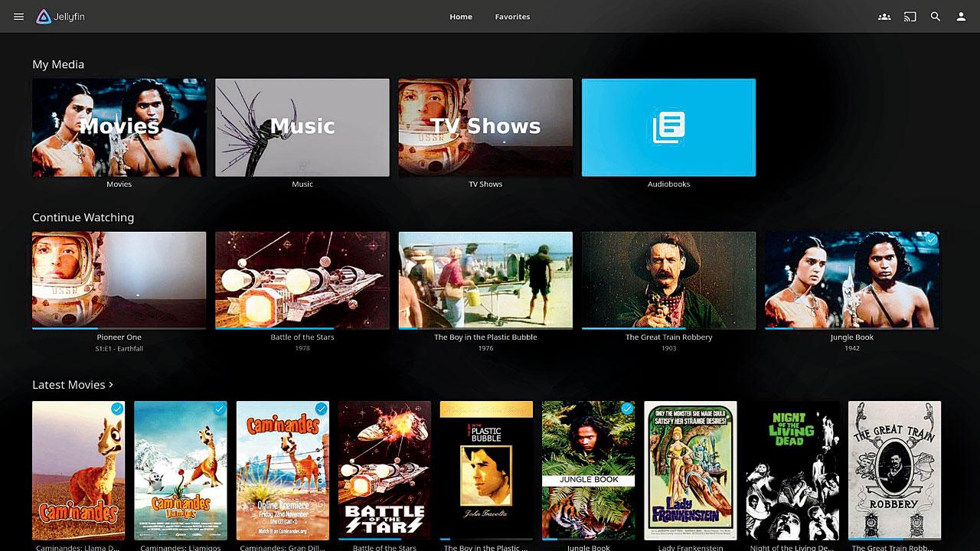Open the hamburger navigation menu
Image resolution: width=980 pixels, height=551 pixels.
pyautogui.click(x=19, y=17)
